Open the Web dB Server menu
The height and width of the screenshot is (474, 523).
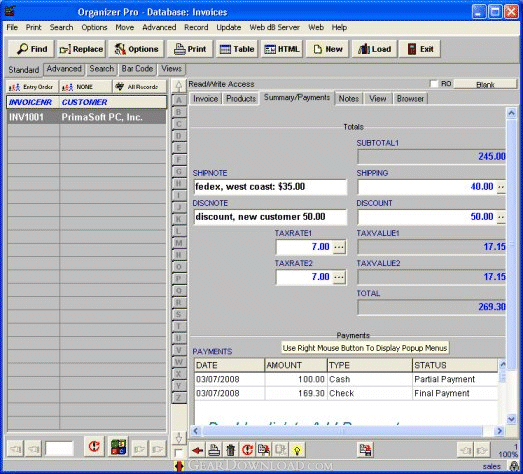click(275, 27)
